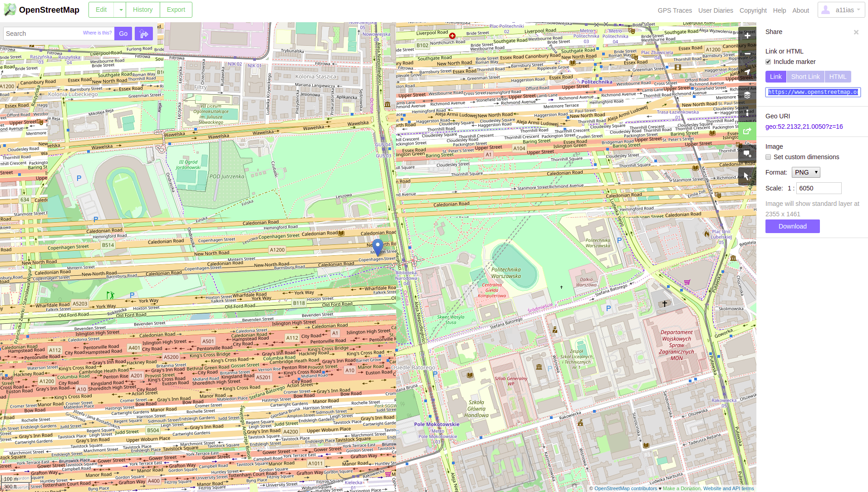
Task: Tick Set custom dimensions checkbox
Action: click(x=768, y=157)
